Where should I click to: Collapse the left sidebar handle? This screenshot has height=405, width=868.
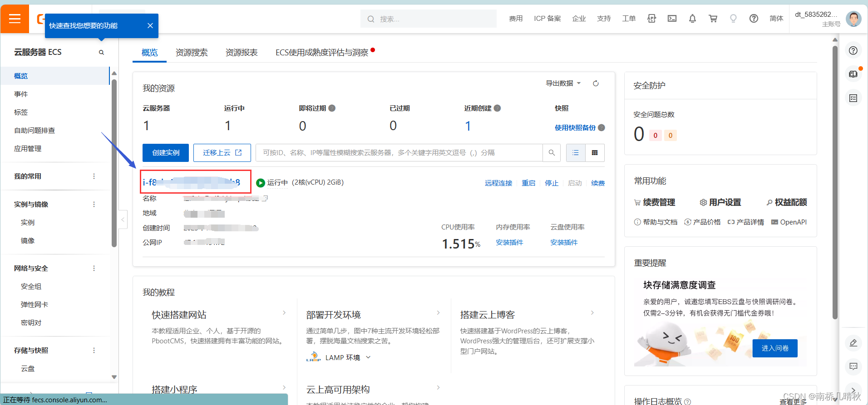click(x=123, y=220)
